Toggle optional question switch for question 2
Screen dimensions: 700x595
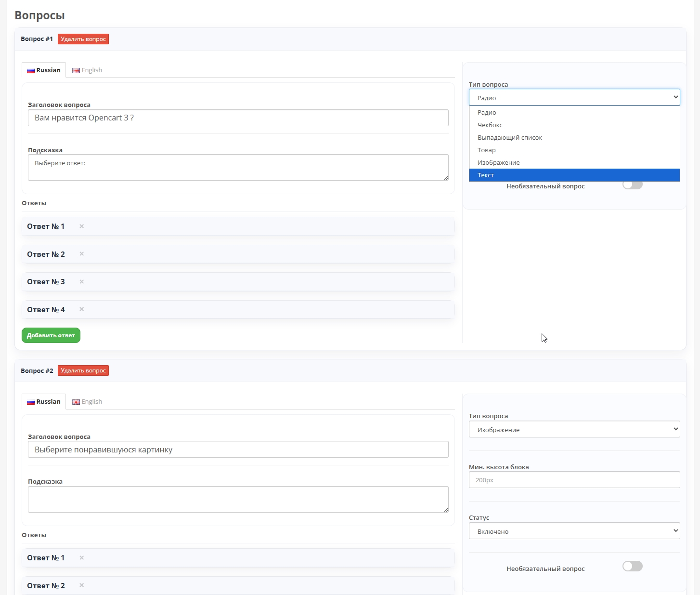click(x=632, y=567)
